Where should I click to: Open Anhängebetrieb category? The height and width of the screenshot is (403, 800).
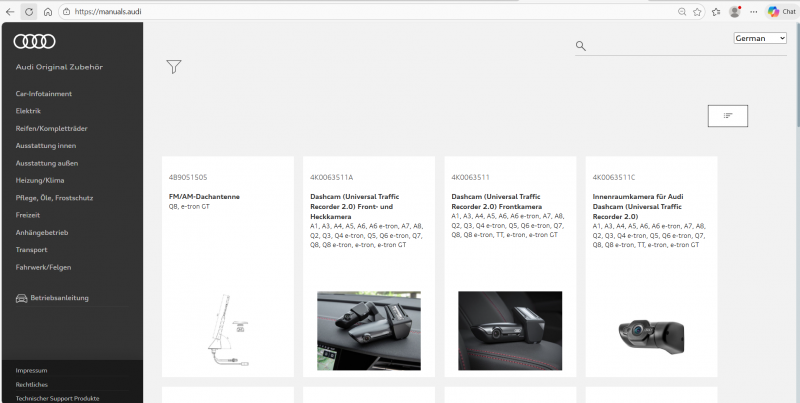pos(42,233)
